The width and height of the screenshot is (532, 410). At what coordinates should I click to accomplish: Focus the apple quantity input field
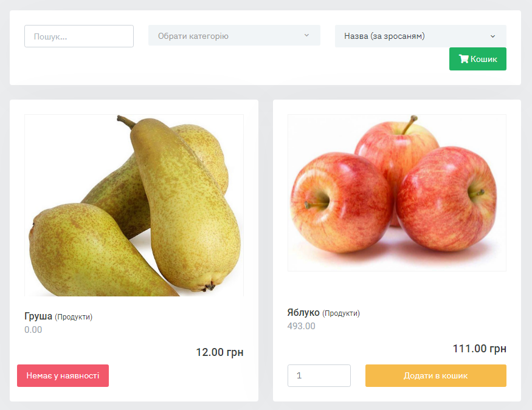[319, 375]
